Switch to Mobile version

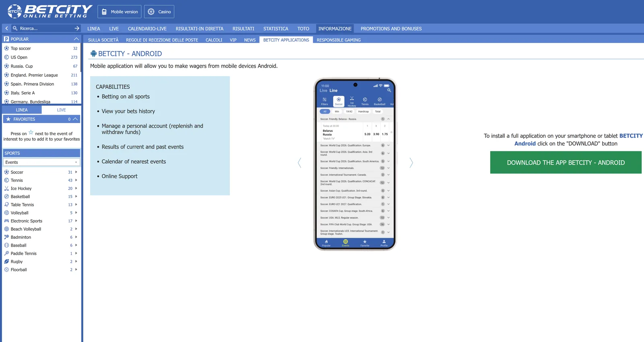[x=120, y=12]
